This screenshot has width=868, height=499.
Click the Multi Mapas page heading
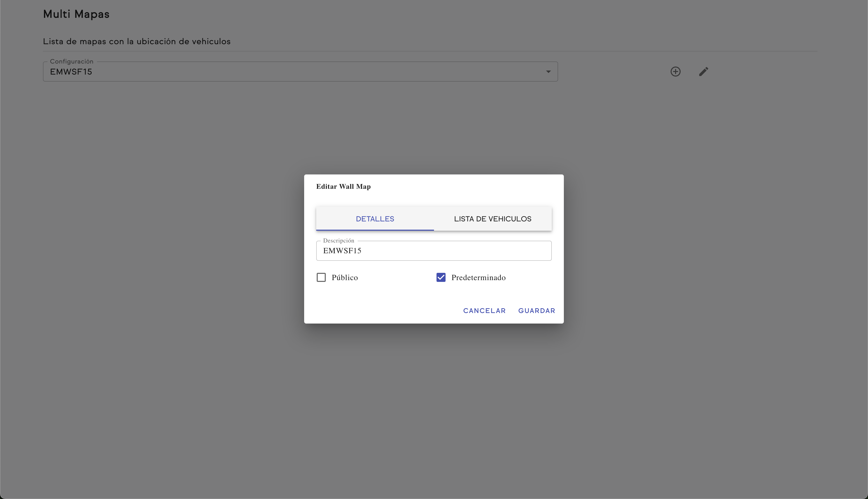(x=76, y=14)
